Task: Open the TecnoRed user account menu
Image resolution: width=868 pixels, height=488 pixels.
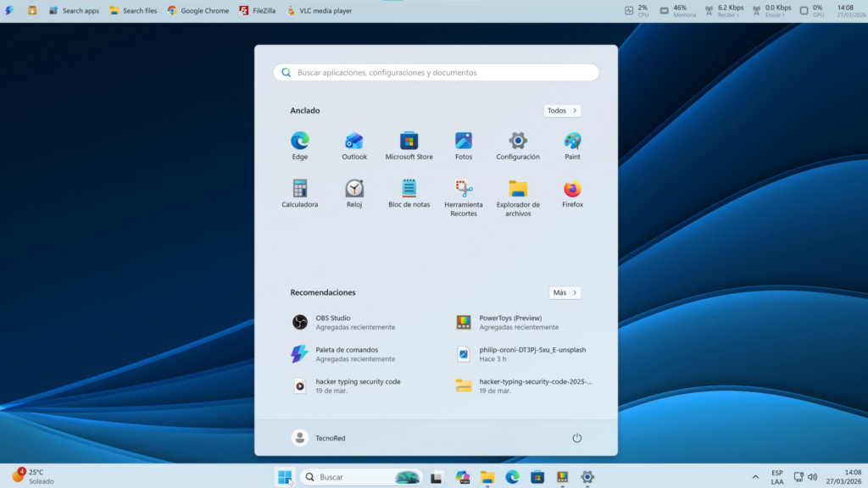Action: pyautogui.click(x=319, y=438)
